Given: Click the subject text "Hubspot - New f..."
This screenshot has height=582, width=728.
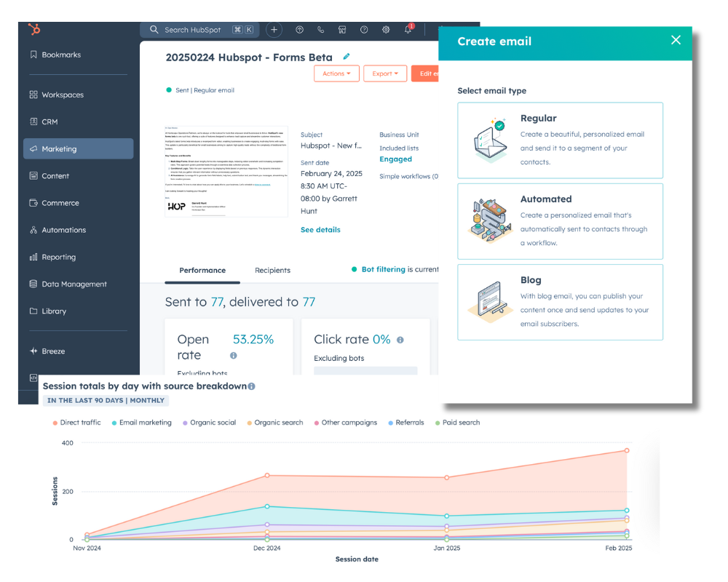Looking at the screenshot, I should (331, 145).
